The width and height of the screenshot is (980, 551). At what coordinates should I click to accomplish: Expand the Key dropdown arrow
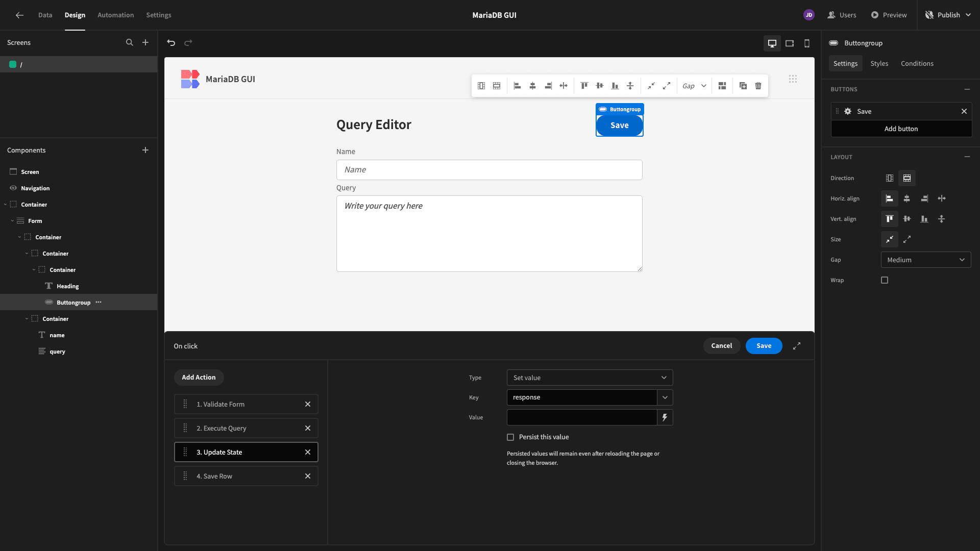coord(665,397)
